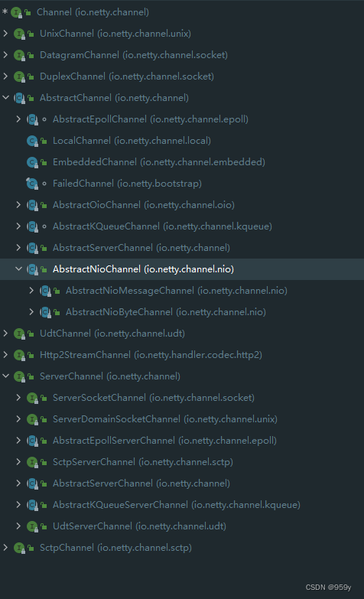Click the interface icon next to SctpServerChannel
364x599 pixels.
coord(32,462)
